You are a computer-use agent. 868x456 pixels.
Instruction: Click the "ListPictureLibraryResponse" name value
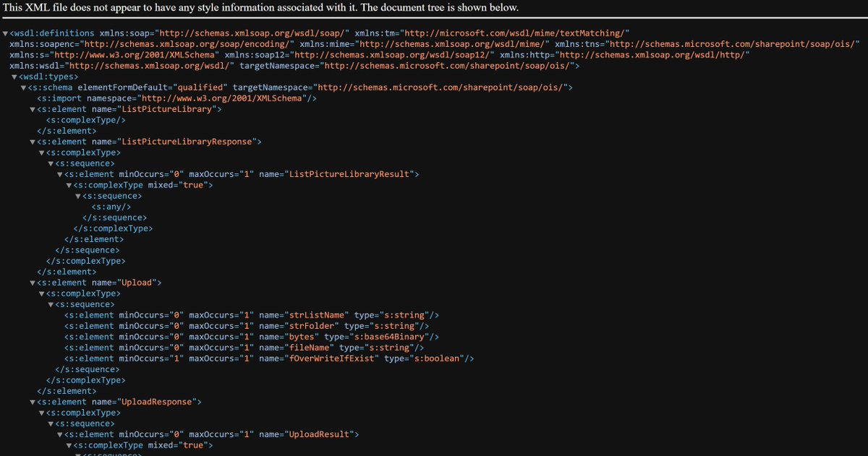coord(187,142)
